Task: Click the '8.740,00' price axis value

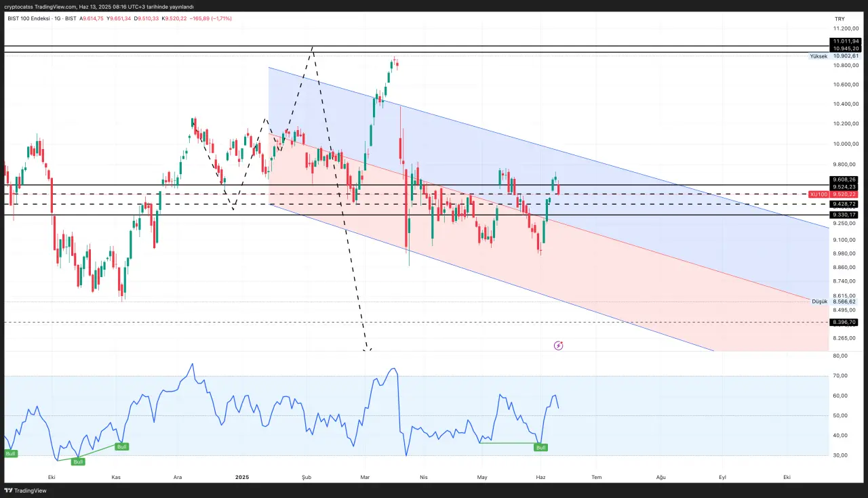Action: tap(845, 281)
